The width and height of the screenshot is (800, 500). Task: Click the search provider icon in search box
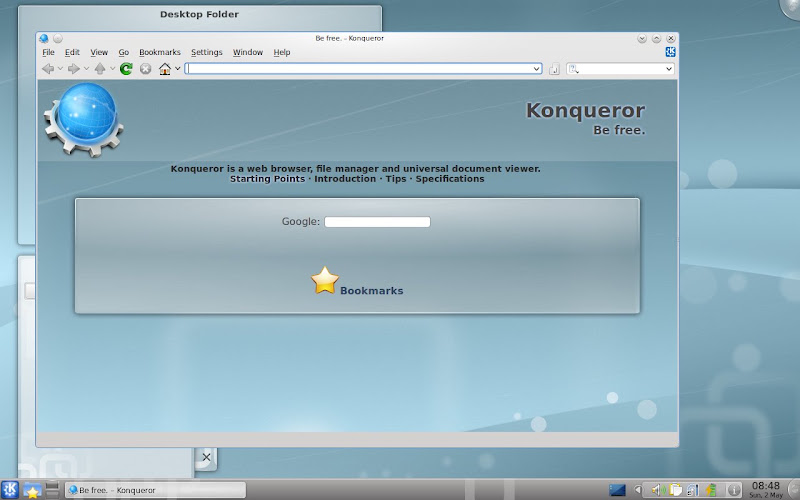574,69
